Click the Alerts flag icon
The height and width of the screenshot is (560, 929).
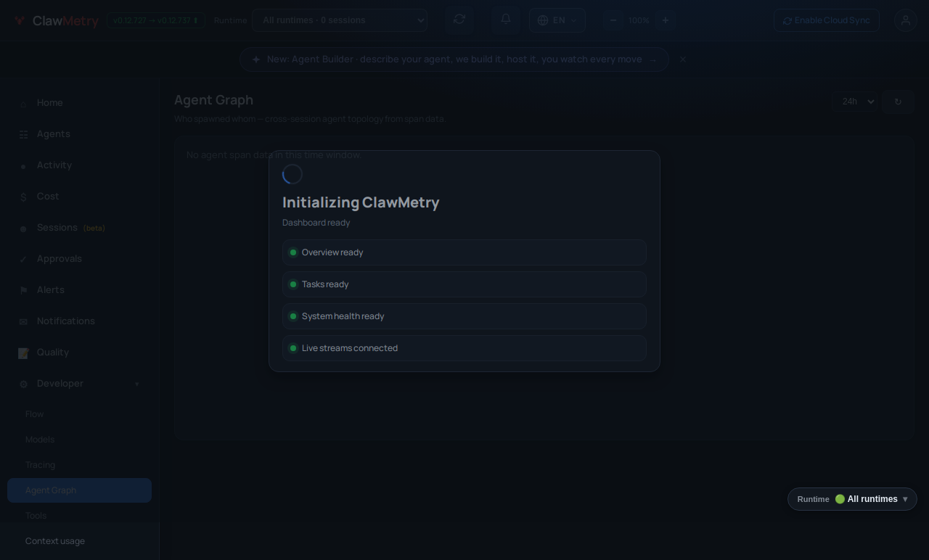[23, 290]
